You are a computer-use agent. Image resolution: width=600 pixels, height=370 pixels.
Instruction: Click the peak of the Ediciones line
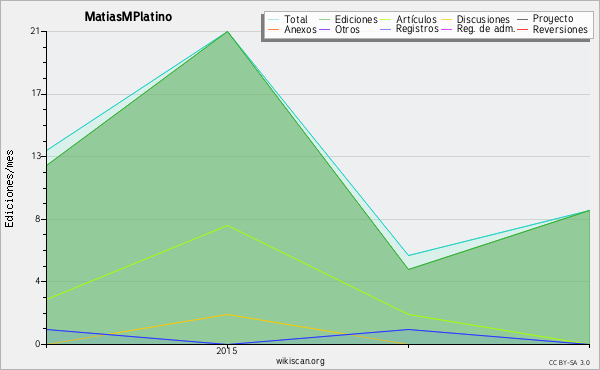coord(227,31)
